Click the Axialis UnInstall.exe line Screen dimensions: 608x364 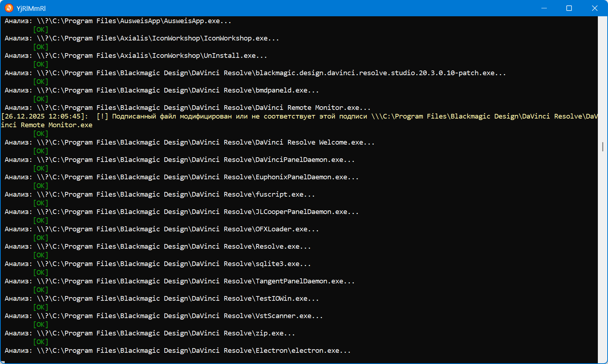tap(136, 56)
